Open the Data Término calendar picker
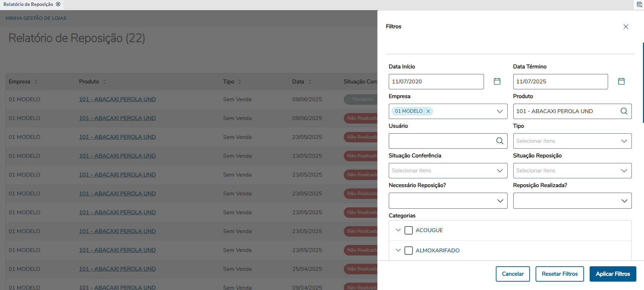The width and height of the screenshot is (644, 290). (621, 81)
